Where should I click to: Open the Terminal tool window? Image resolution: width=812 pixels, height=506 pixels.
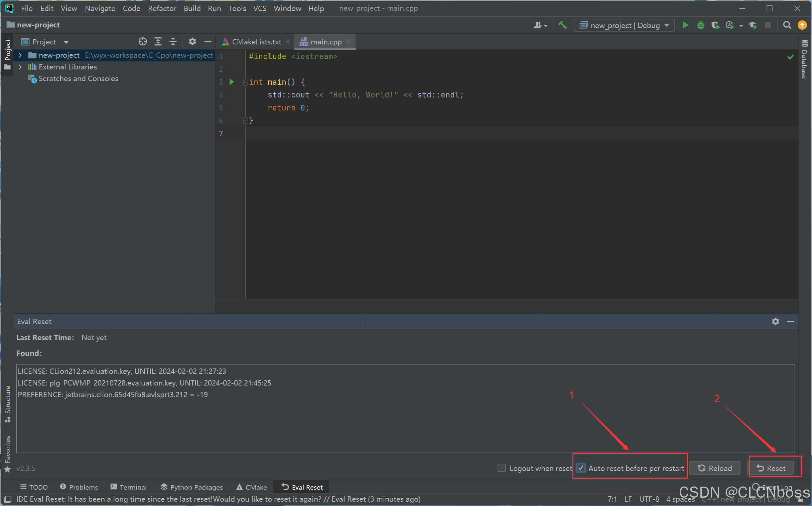[129, 487]
